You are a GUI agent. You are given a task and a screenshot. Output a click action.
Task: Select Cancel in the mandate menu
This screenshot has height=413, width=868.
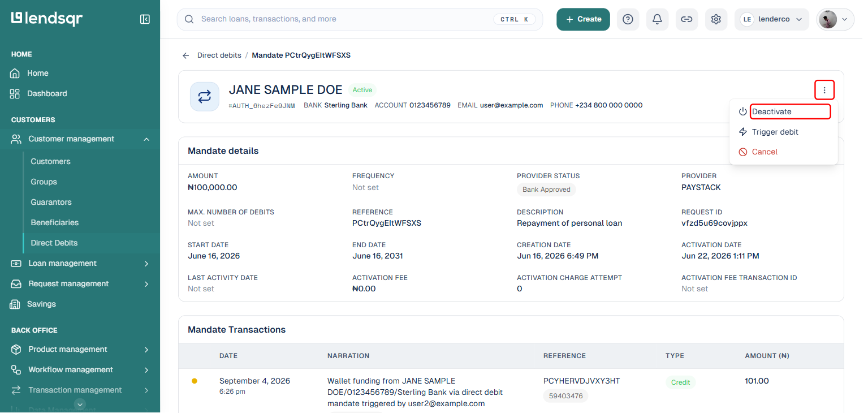pos(783,152)
